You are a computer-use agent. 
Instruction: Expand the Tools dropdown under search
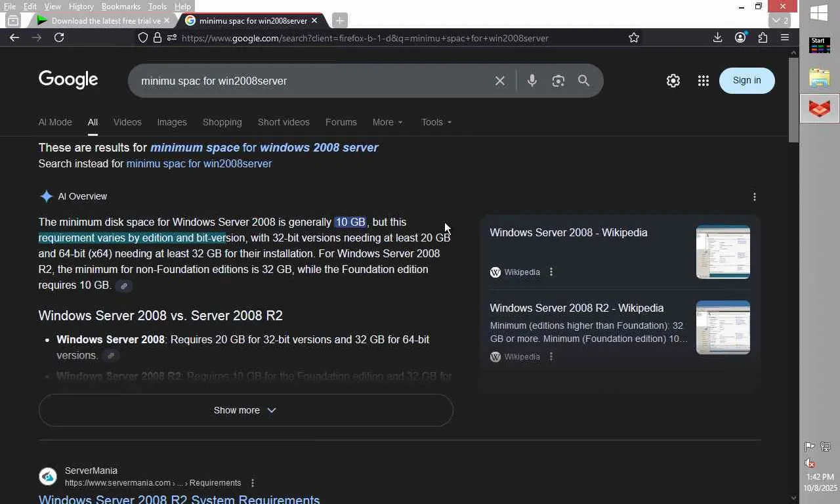(x=436, y=122)
